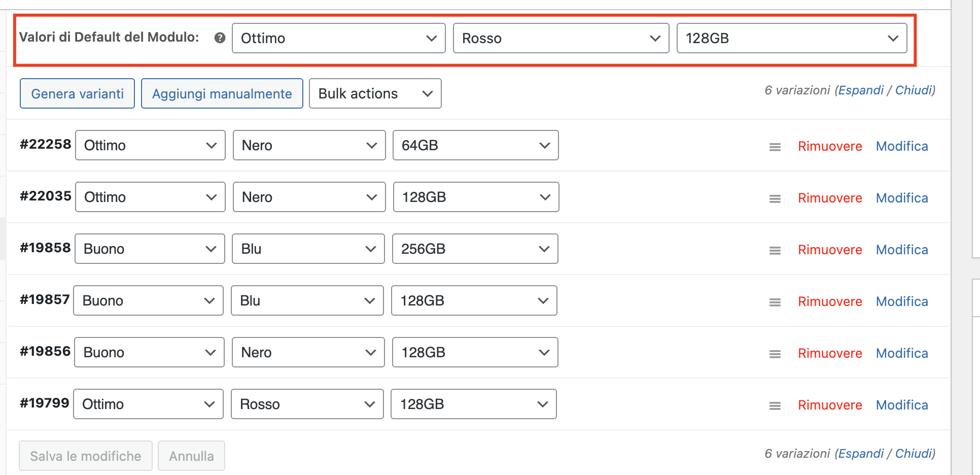Open the default condition dropdown showing Ottimo
Screen dimensions: 980x475
pos(339,38)
